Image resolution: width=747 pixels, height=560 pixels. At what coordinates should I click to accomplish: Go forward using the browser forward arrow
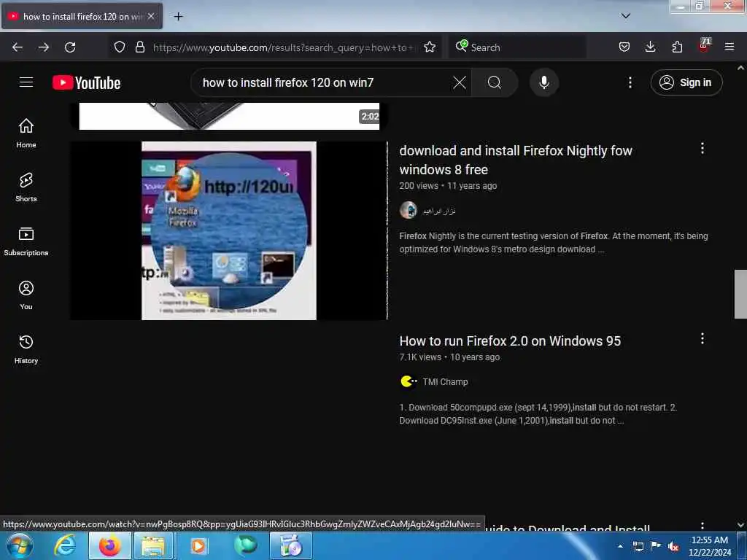coord(44,47)
